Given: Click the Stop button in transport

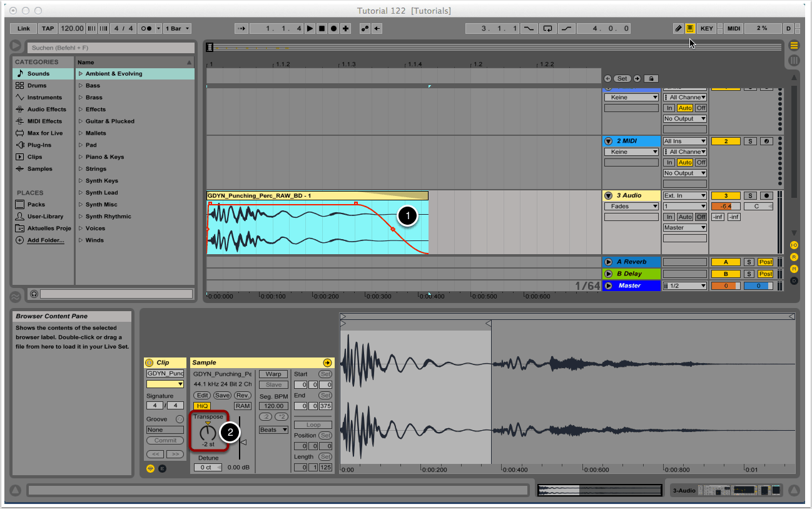Looking at the screenshot, I should point(322,29).
